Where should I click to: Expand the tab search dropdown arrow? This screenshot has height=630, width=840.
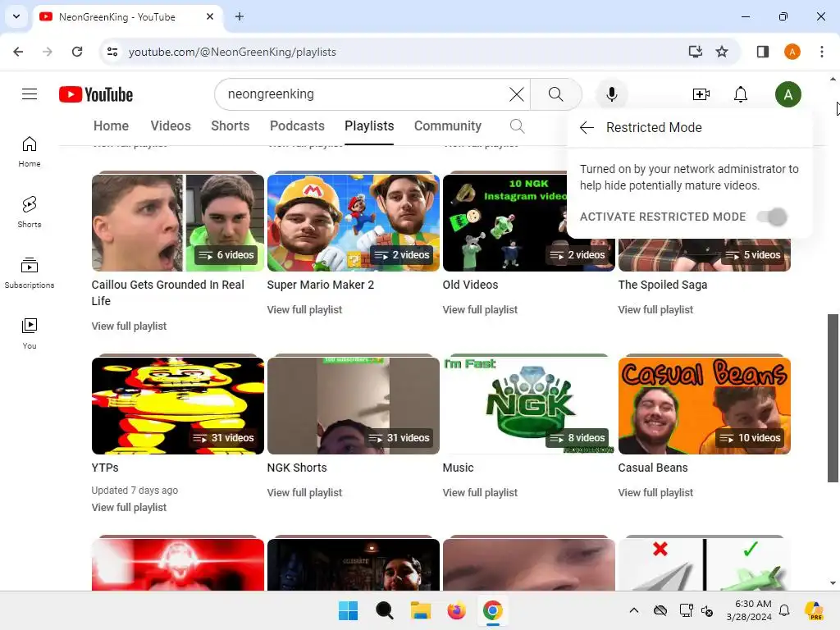point(16,16)
